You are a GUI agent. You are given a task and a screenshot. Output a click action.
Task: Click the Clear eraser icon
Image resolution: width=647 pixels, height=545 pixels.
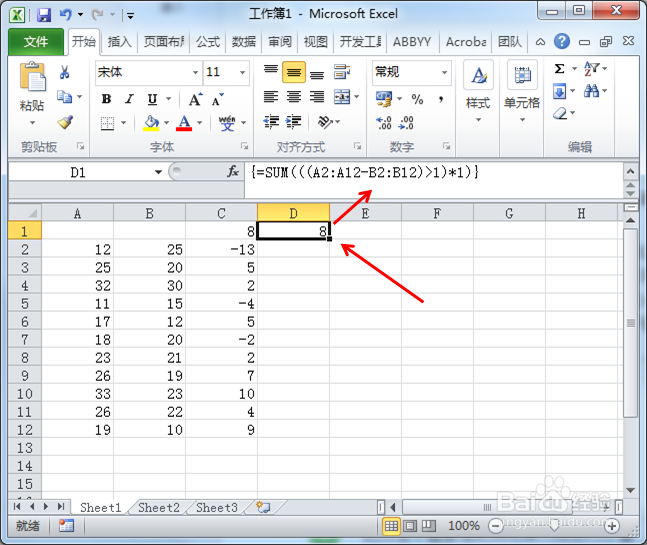560,113
